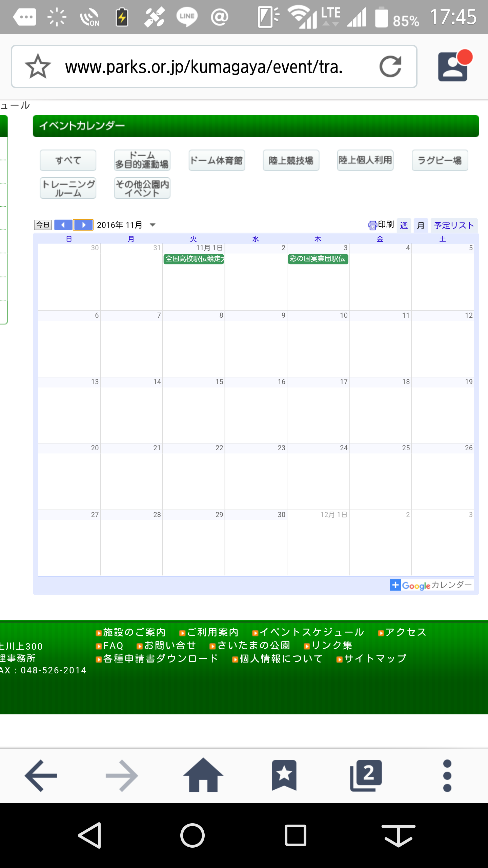Advance calendar to next month
The image size is (488, 868).
[x=83, y=225]
